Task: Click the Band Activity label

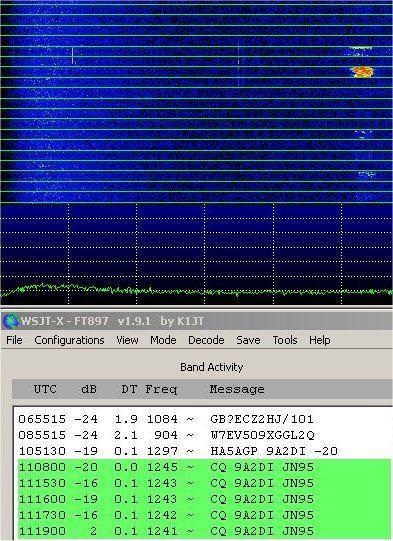Action: coord(212,367)
